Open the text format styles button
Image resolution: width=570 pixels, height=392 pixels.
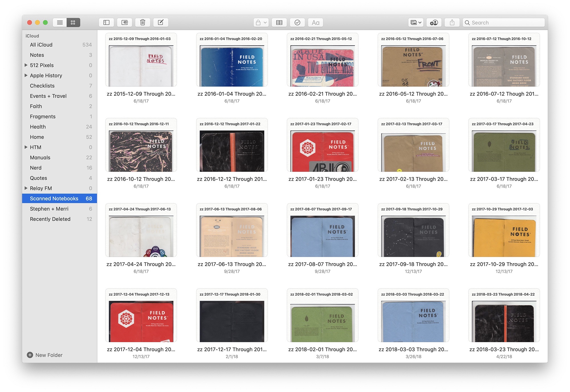pos(315,23)
